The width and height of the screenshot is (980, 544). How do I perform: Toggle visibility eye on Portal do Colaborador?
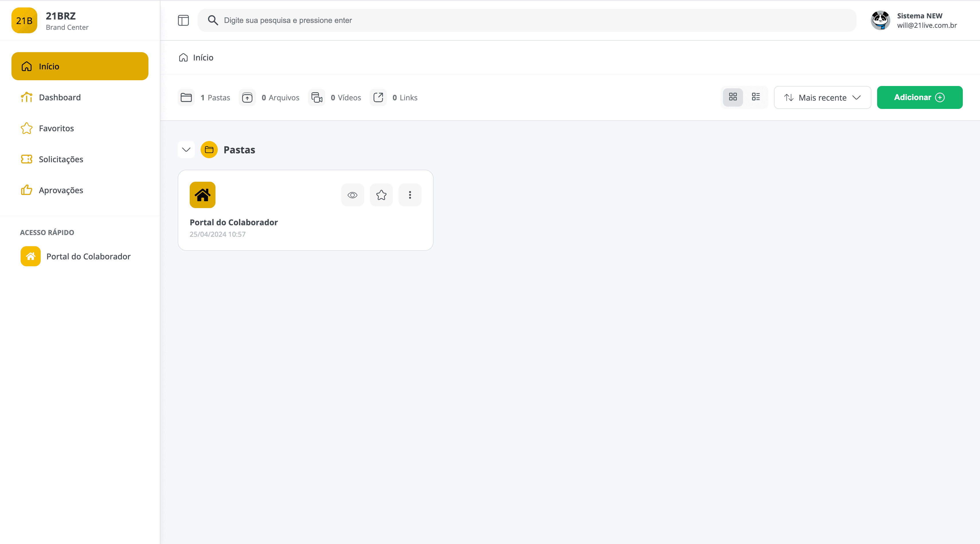coord(352,195)
